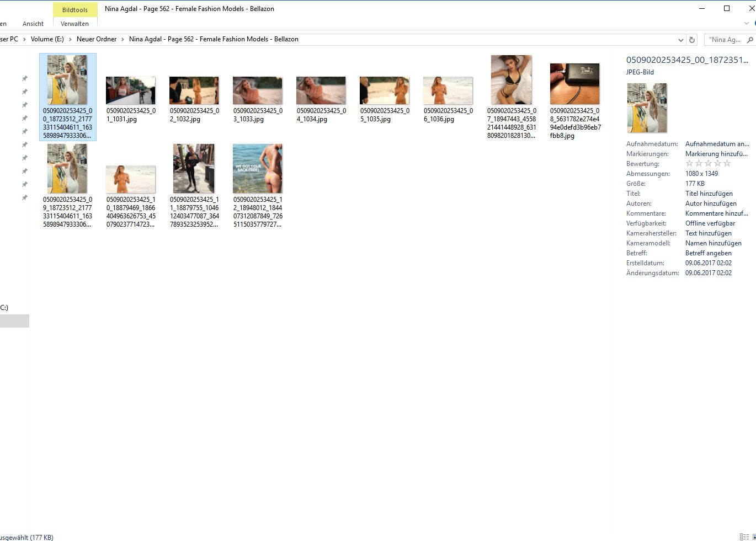Click the search magnifier icon
Image resolution: width=756 pixels, height=541 pixels.
pyautogui.click(x=749, y=40)
